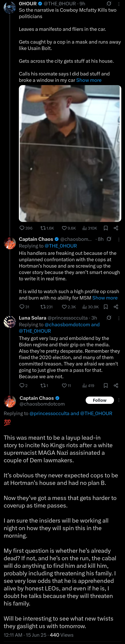Image resolution: width=125 pixels, height=644 pixels.
Task: Expand Captain Chaos reply with Show more
Action: pyautogui.click(x=105, y=298)
